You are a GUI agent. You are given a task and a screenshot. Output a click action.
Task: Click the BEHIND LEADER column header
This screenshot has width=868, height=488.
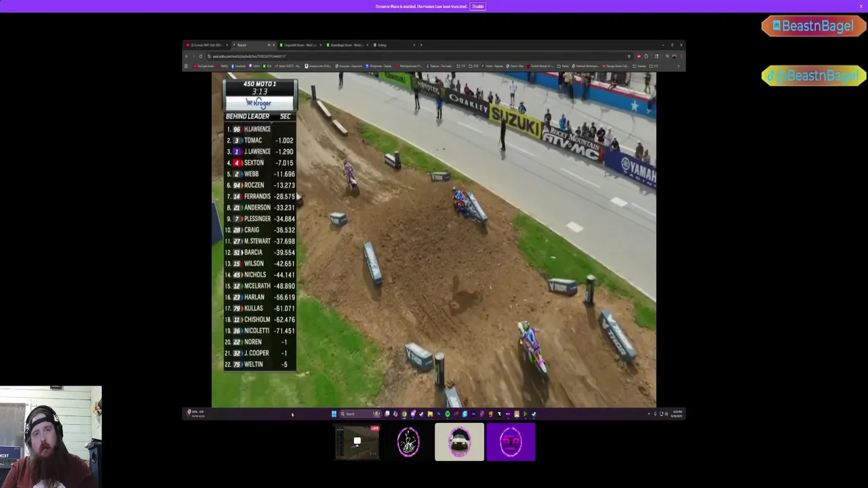point(248,117)
